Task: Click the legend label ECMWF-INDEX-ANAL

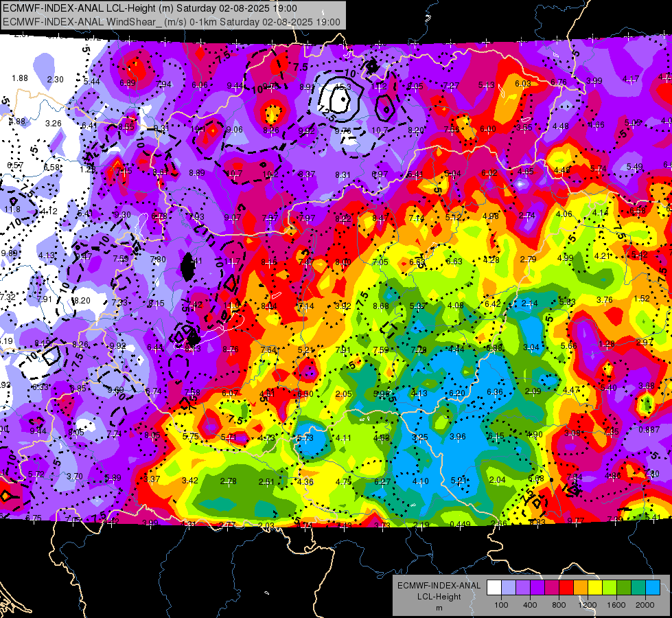Action: (439, 586)
